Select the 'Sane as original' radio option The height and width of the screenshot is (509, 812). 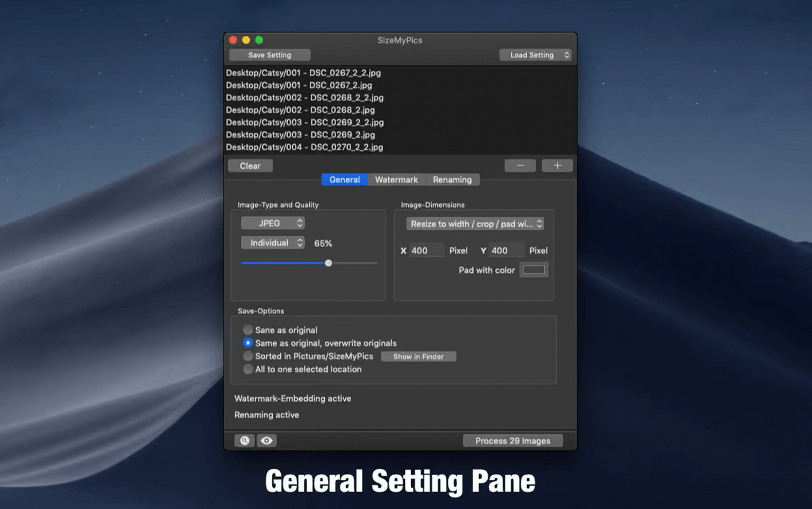(x=248, y=330)
